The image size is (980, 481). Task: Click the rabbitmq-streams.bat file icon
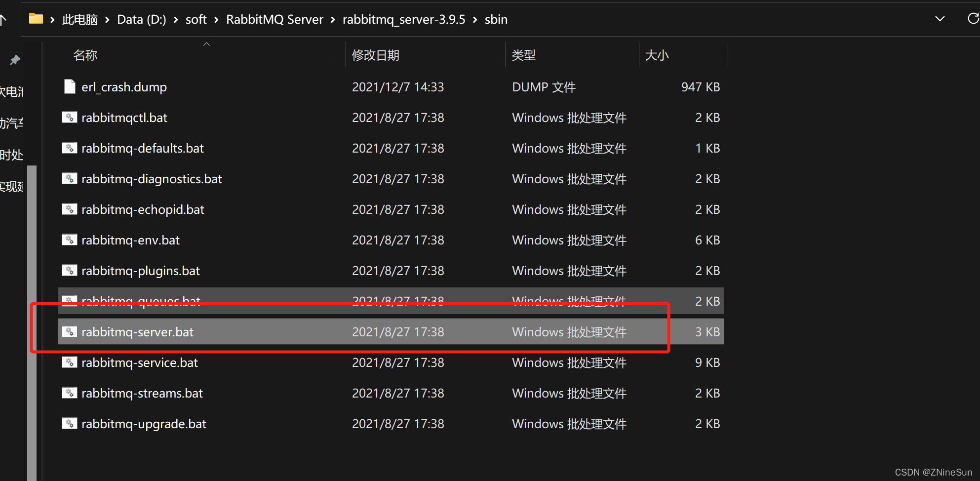click(x=70, y=393)
